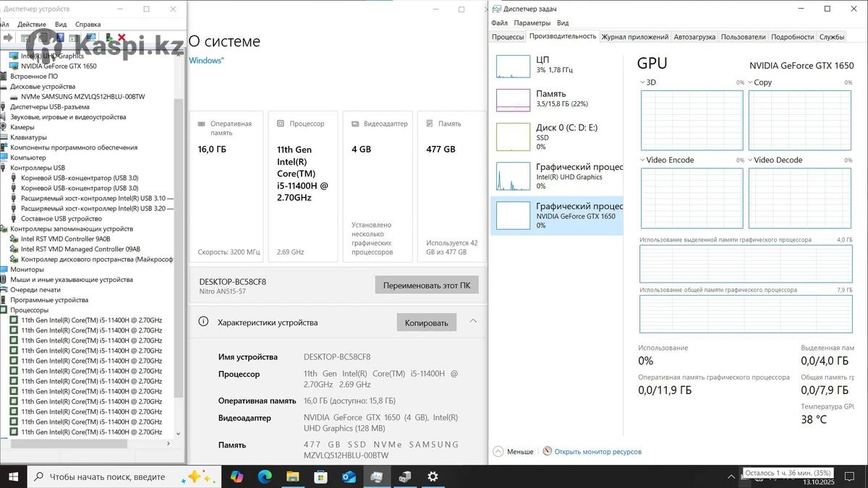Select the Memory performance graph thumbnail
This screenshot has width=868, height=488.
pos(513,100)
